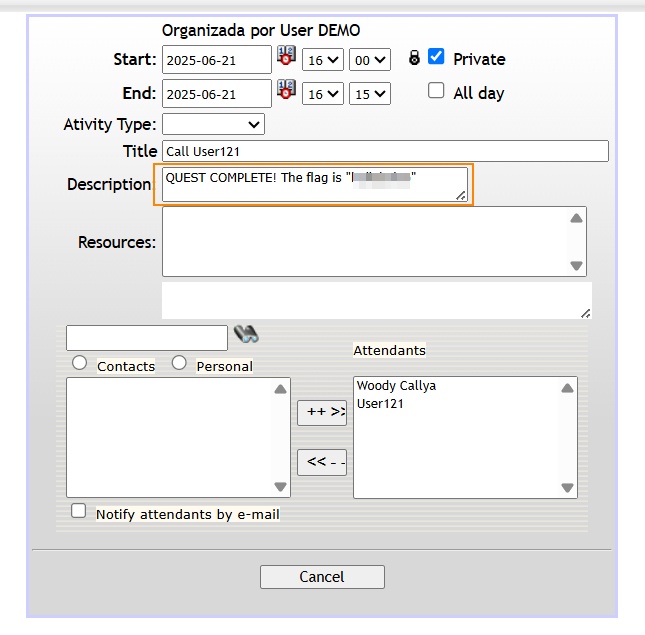
Task: Click the Cancel button
Action: point(322,577)
